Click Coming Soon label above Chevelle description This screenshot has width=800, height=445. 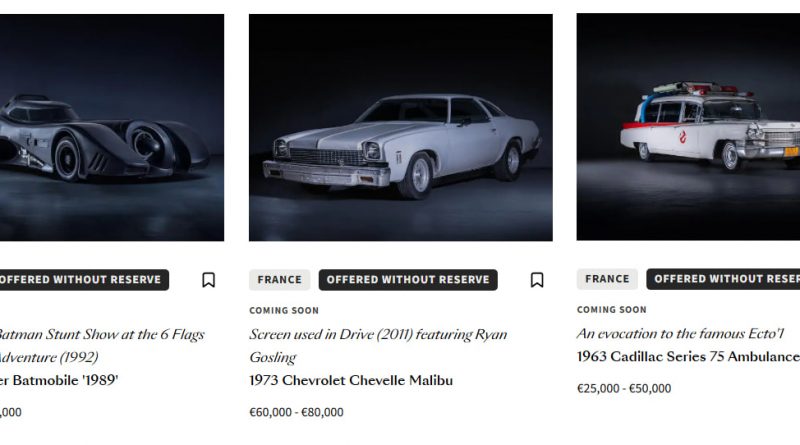coord(284,311)
